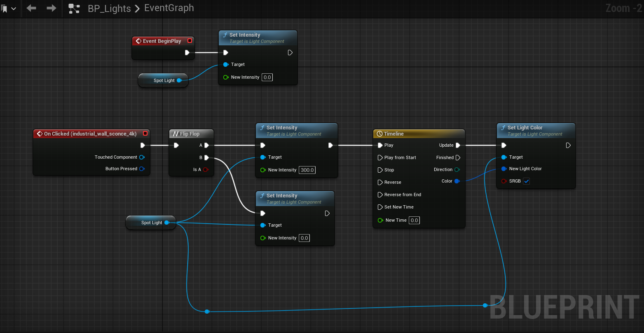Click the Timeline Color output pin

457,181
